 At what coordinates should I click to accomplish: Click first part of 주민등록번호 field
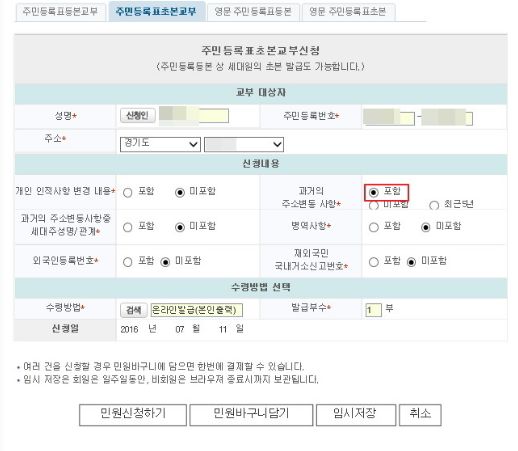click(x=389, y=118)
